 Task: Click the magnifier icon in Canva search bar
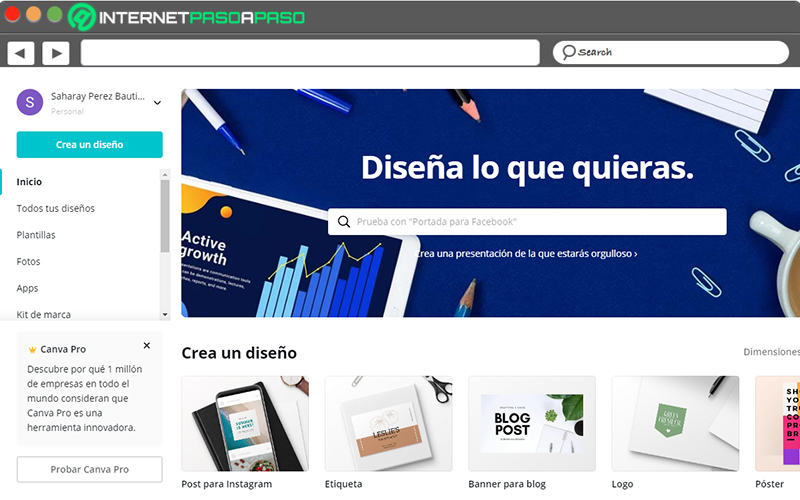tap(344, 221)
